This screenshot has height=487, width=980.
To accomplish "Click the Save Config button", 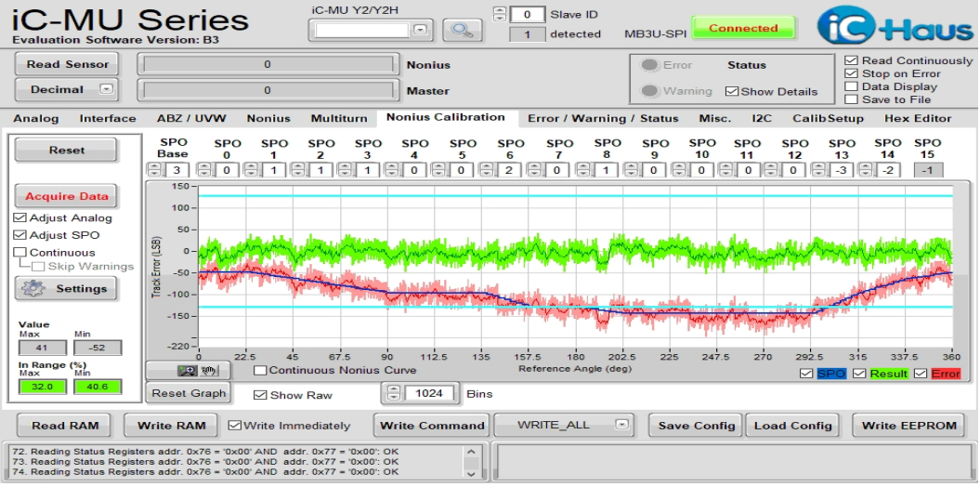I will [697, 426].
